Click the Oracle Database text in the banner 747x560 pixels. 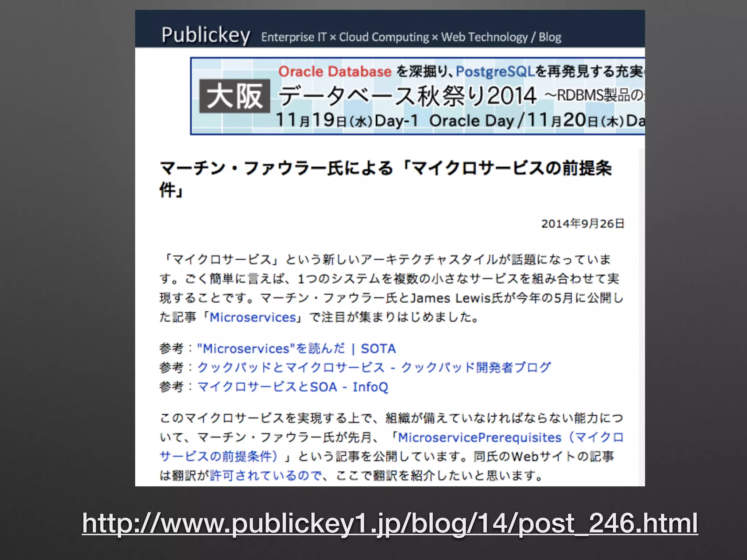point(335,71)
